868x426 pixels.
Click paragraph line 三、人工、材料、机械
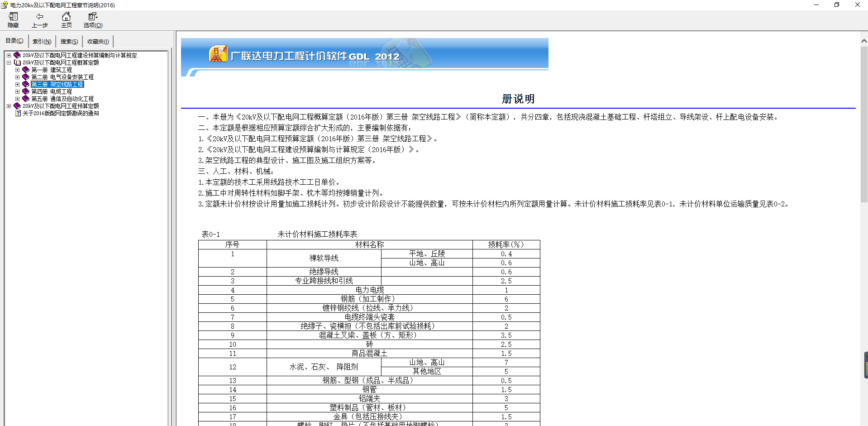[x=236, y=171]
